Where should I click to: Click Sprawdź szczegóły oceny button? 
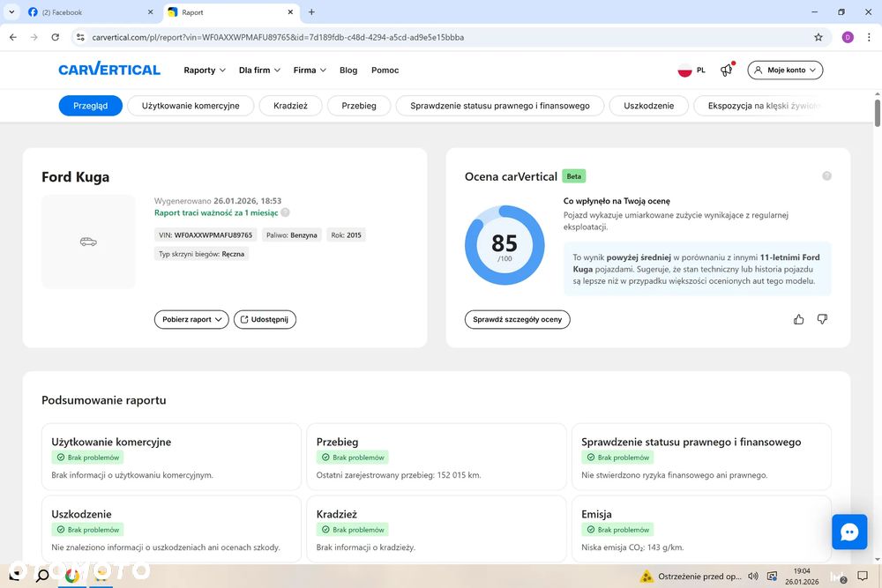point(517,319)
